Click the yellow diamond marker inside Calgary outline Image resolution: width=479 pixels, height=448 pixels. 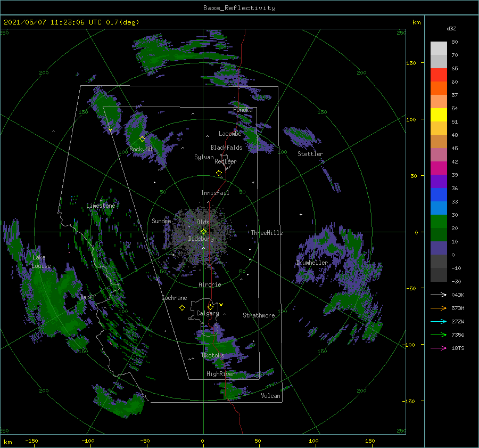coord(210,307)
